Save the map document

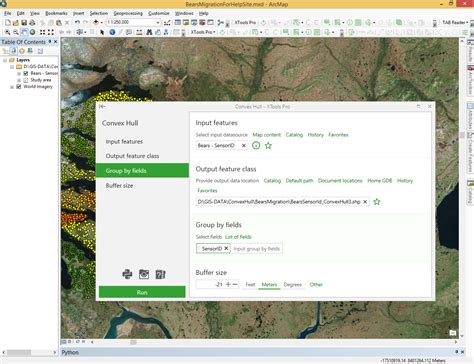tap(24, 22)
